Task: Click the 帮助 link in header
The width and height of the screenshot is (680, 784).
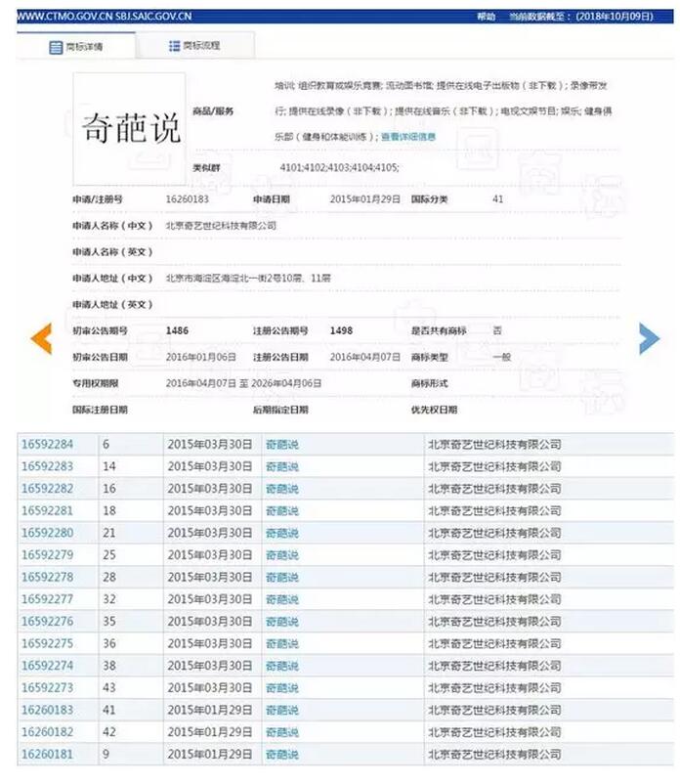Action: click(486, 17)
